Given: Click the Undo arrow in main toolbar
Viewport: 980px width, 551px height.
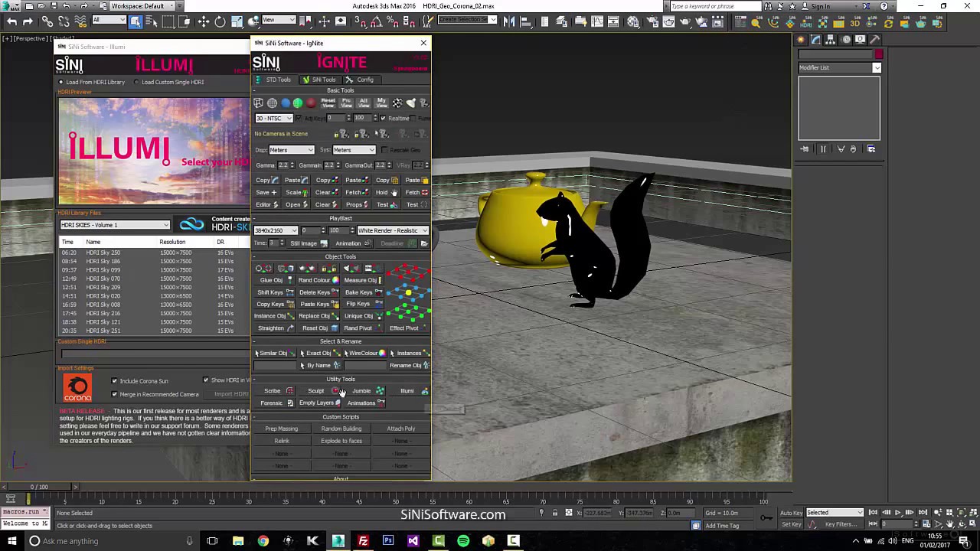Looking at the screenshot, I should click(x=11, y=22).
